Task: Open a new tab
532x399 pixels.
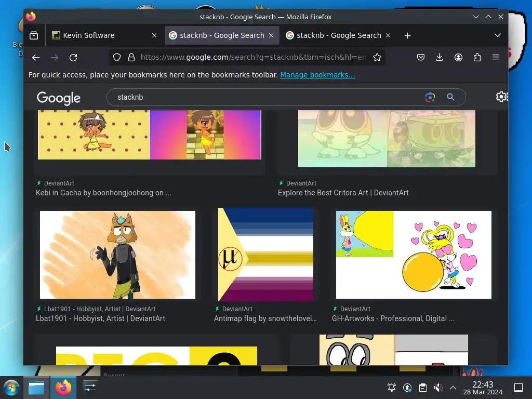Action: click(407, 35)
